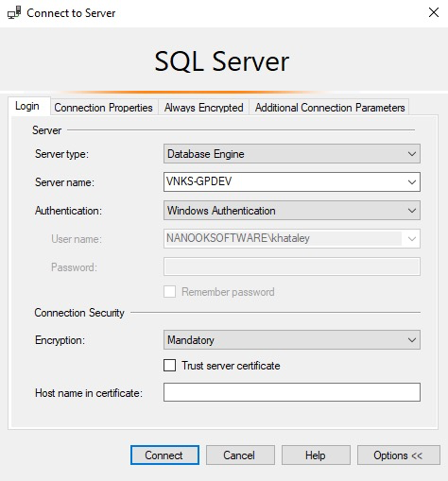The height and width of the screenshot is (481, 448).
Task: Click the Connect to Server title icon
Action: pyautogui.click(x=14, y=13)
